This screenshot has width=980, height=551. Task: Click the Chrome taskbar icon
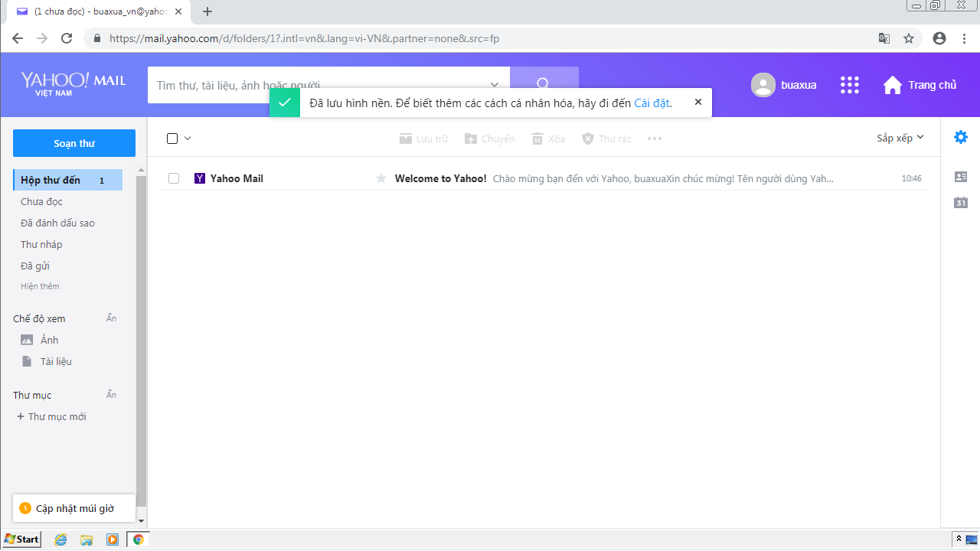pos(138,539)
